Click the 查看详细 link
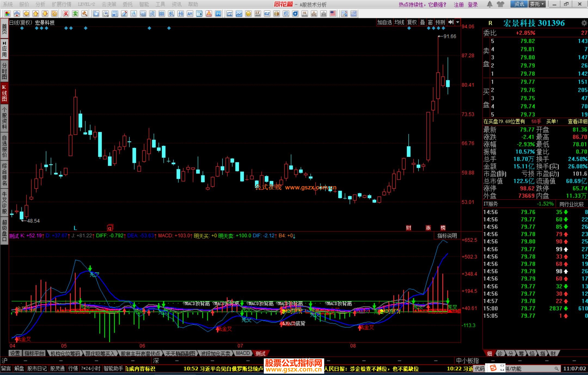Viewport: 588px width, 375px height. coord(577,122)
